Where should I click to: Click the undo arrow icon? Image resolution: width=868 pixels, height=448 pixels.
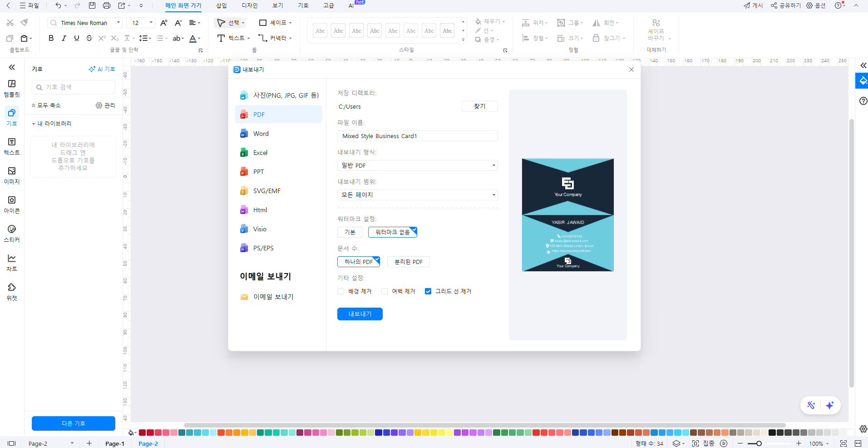58,5
